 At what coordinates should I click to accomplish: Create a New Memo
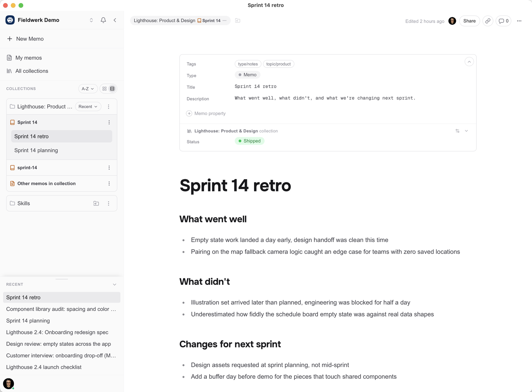pos(25,39)
